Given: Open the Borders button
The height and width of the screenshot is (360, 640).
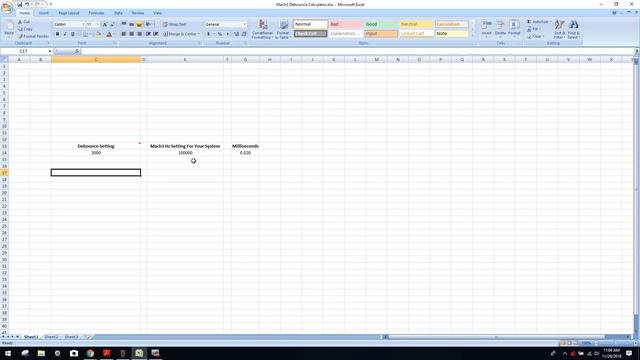Looking at the screenshot, I should pyautogui.click(x=86, y=34).
